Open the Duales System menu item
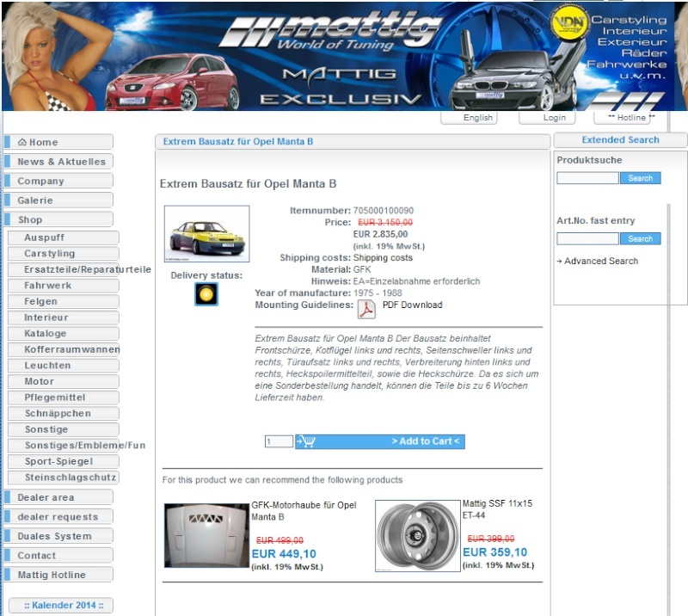The height and width of the screenshot is (616, 688). coord(58,536)
